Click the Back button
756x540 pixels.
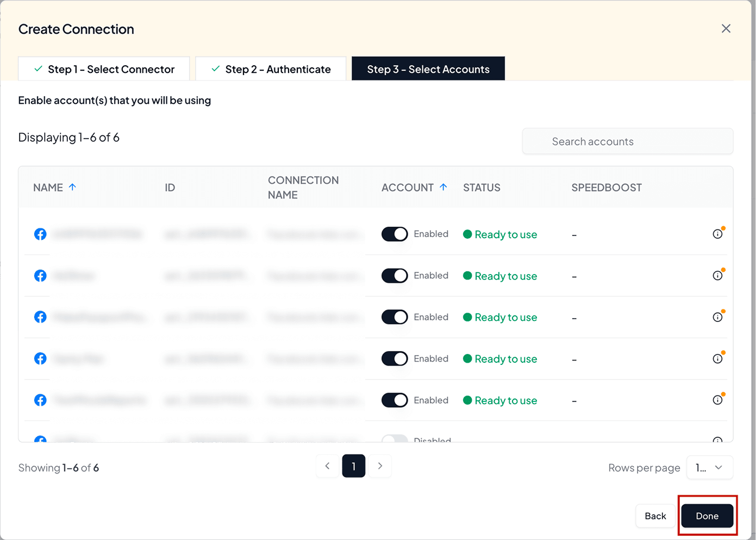655,516
